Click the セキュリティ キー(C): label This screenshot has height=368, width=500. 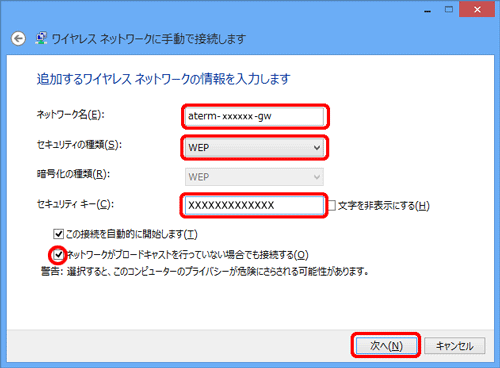coord(75,204)
